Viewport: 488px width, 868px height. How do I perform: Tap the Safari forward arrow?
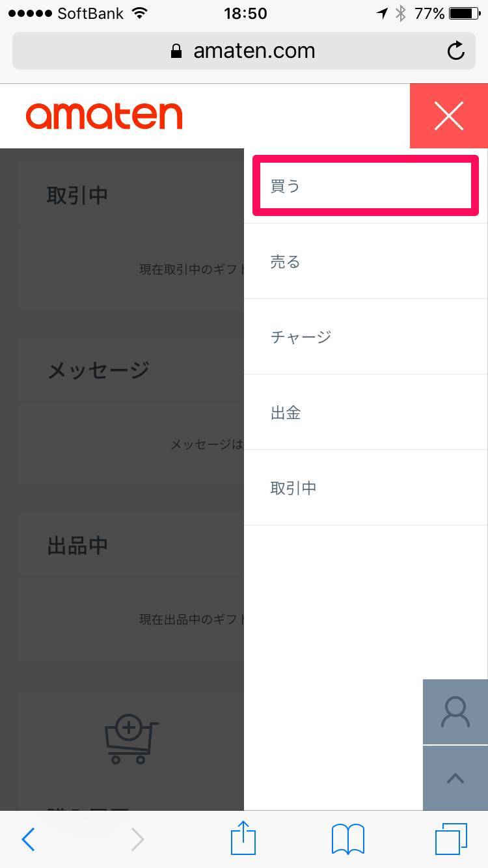[137, 839]
